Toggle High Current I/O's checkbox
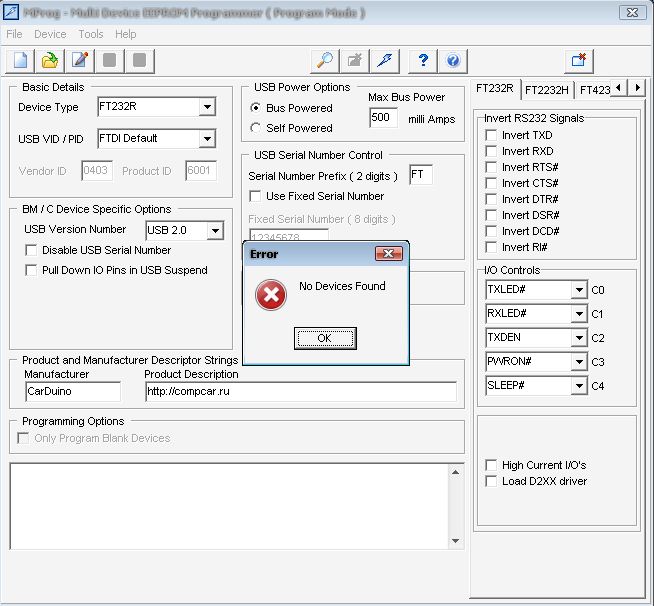 pos(491,465)
